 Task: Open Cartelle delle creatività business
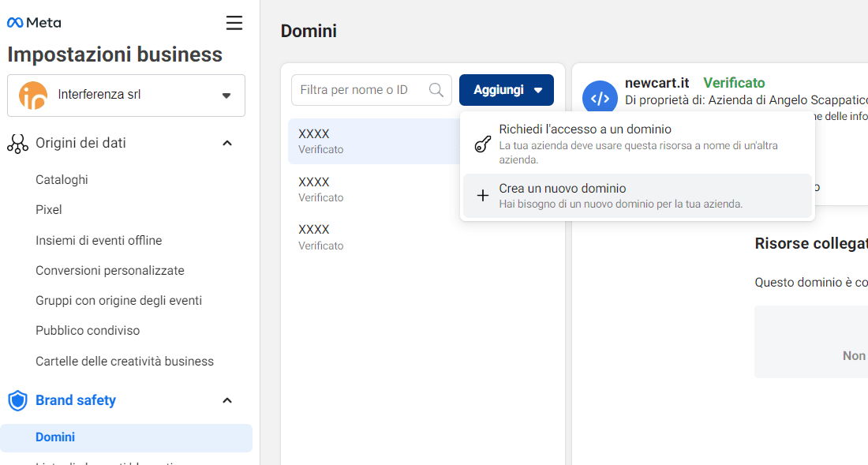(125, 362)
